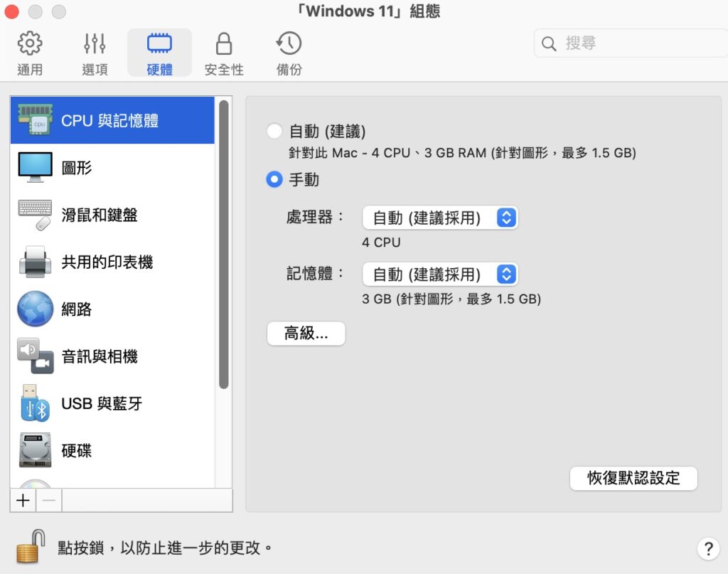The width and height of the screenshot is (728, 574).
Task: Open the 通用 general settings gear tab
Action: pyautogui.click(x=30, y=53)
